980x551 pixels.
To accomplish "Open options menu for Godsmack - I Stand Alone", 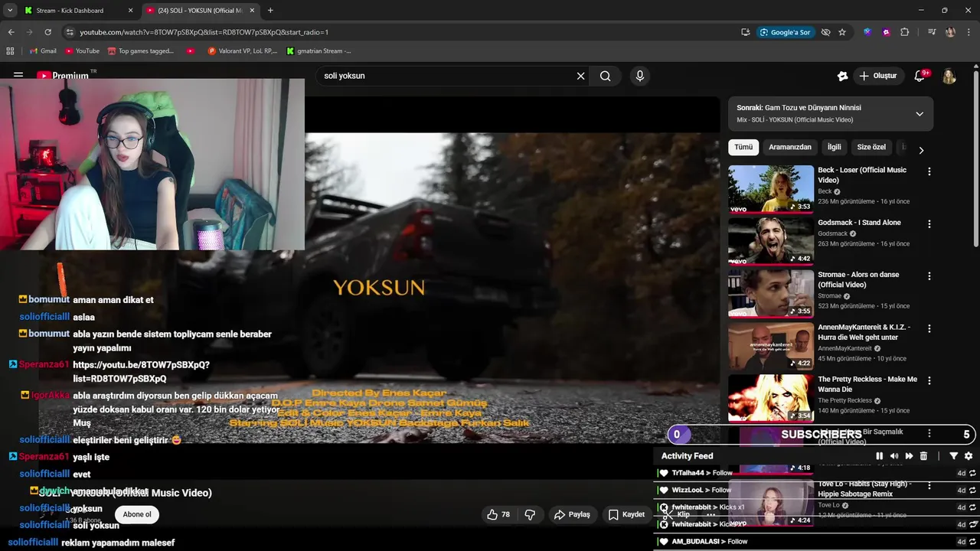I will pos(929,224).
